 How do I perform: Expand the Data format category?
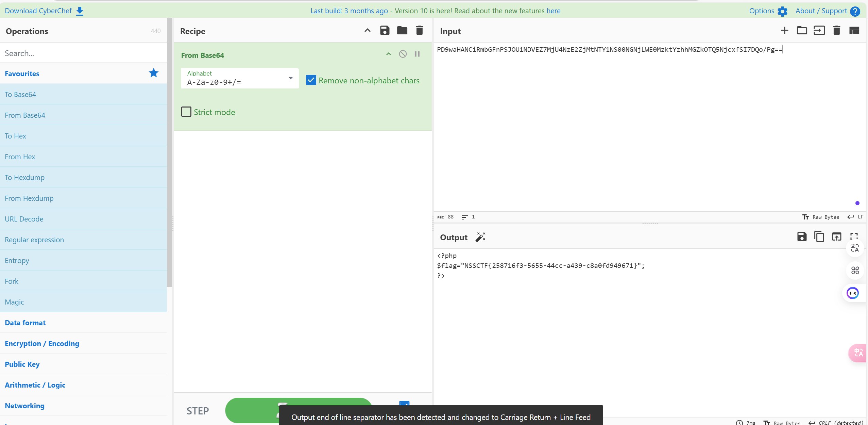(x=25, y=323)
